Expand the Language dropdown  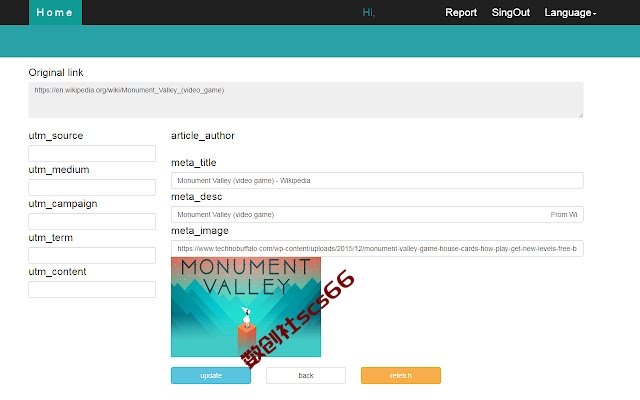(x=570, y=13)
